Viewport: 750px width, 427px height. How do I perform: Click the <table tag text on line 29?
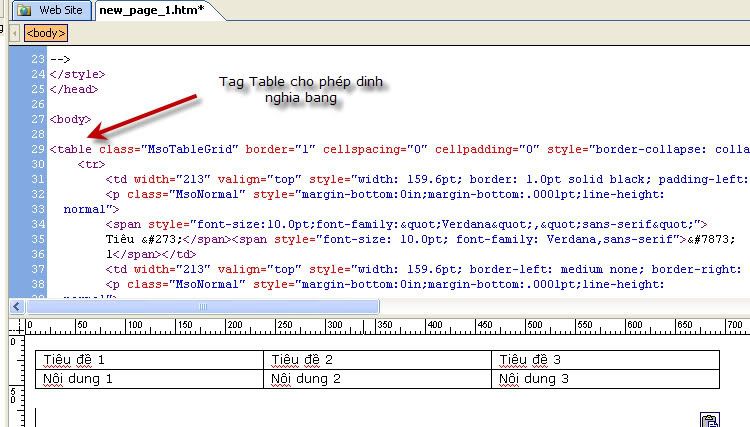tap(71, 149)
